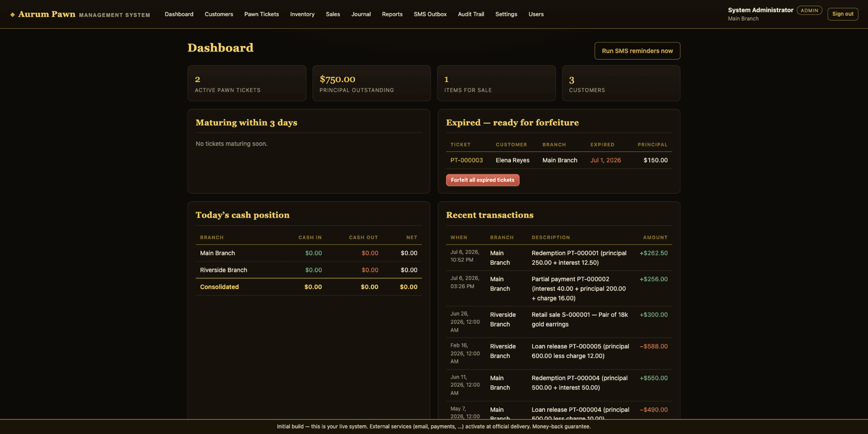
Task: Click the Aurum Pawn diamond logo icon
Action: pyautogui.click(x=12, y=15)
